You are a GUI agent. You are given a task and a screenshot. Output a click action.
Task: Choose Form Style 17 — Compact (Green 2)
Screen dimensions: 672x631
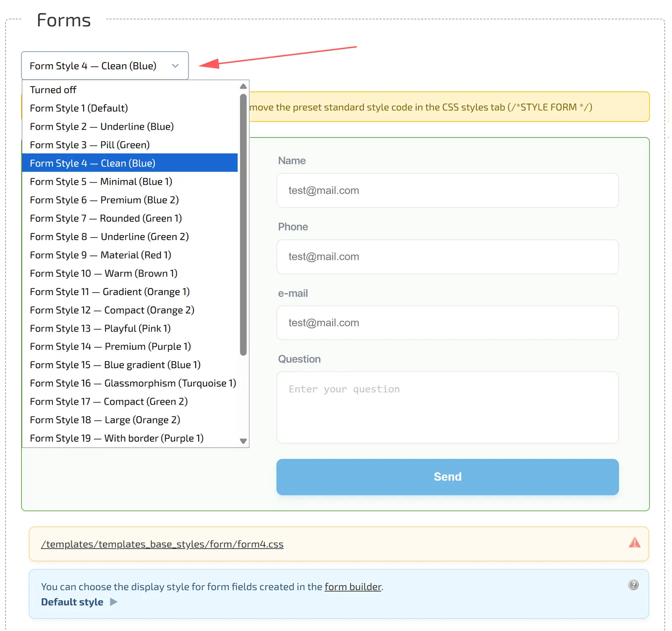pos(130,401)
